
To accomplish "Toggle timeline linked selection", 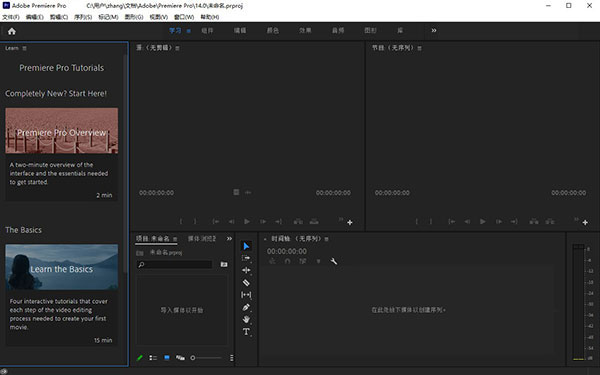I will click(x=303, y=261).
